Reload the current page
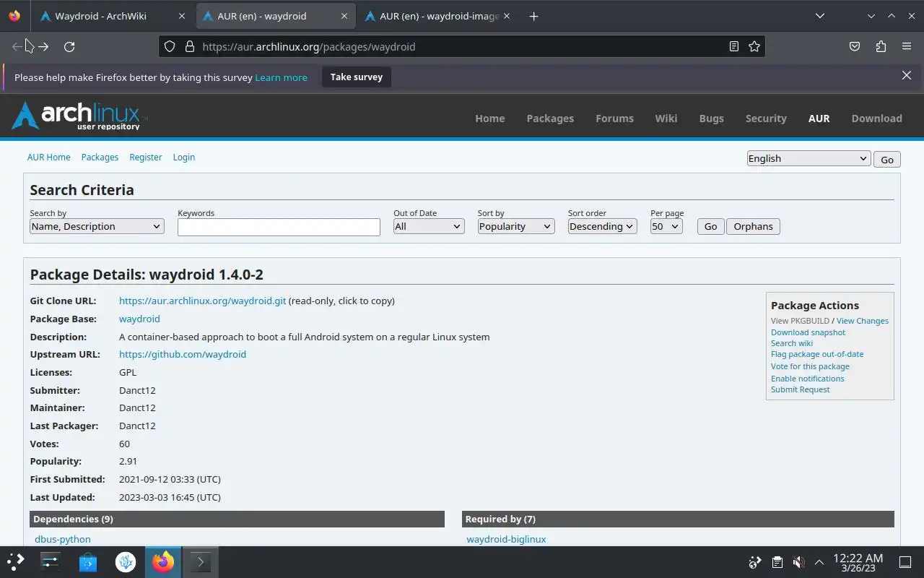This screenshot has height=578, width=924. point(69,46)
